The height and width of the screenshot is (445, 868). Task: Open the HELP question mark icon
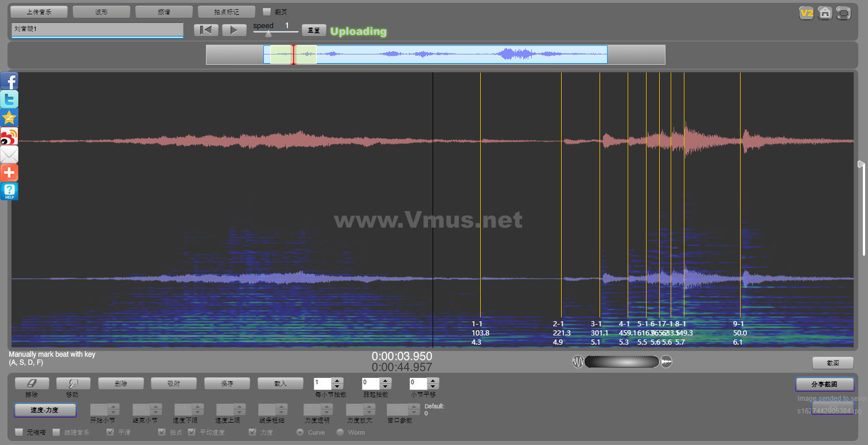(9, 192)
